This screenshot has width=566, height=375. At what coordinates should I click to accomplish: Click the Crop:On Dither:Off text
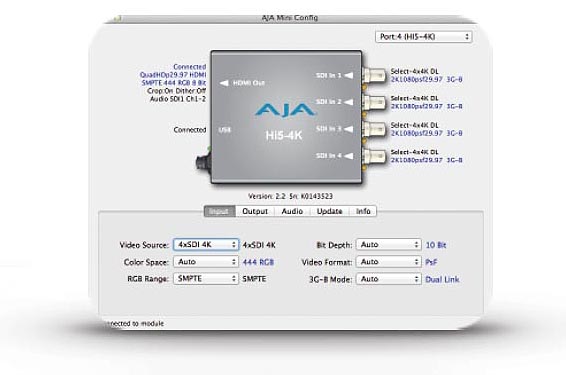[177, 91]
